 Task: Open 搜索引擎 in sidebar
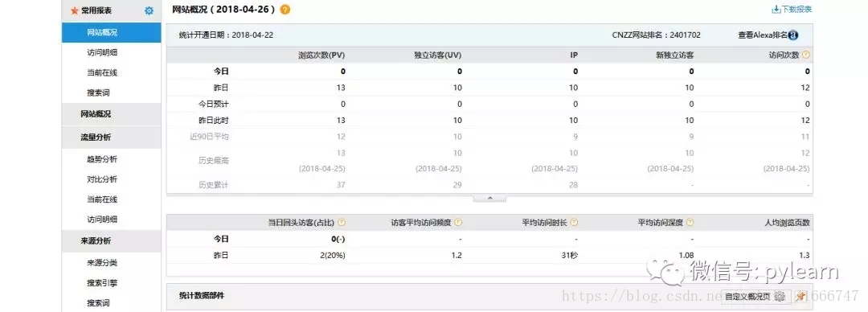tap(102, 282)
